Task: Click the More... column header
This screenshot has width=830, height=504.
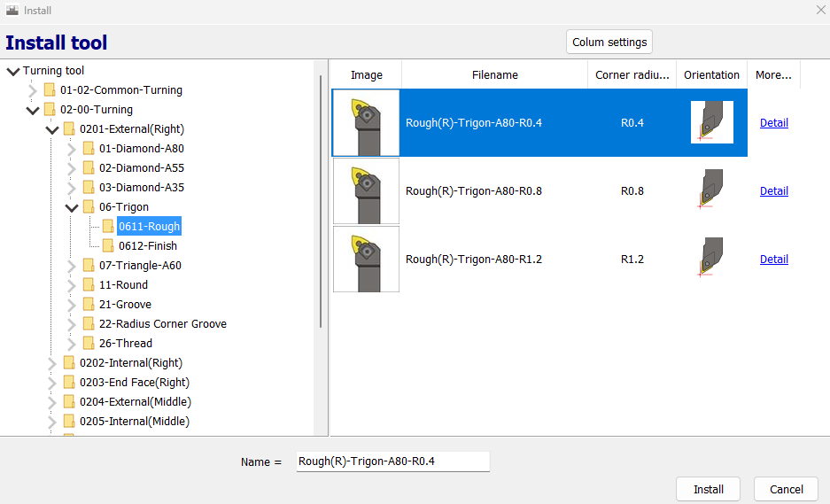Action: [x=773, y=74]
